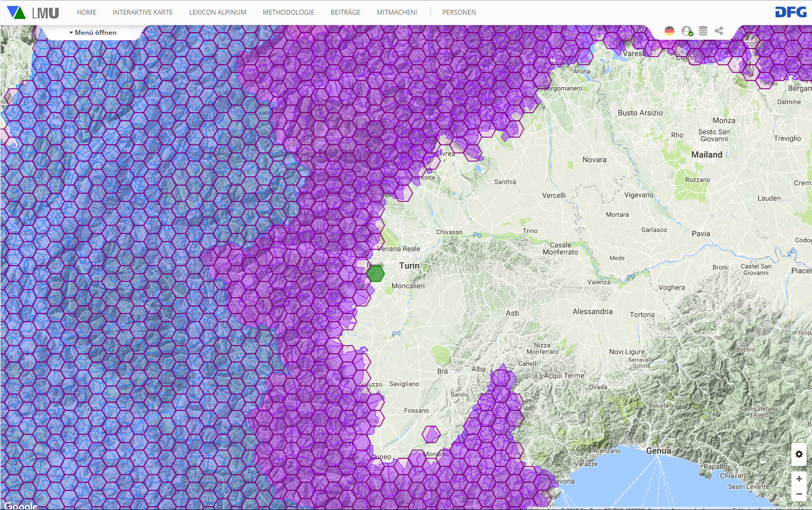Zoom out with the minus button
Screen dimensions: 812x510
(799, 494)
